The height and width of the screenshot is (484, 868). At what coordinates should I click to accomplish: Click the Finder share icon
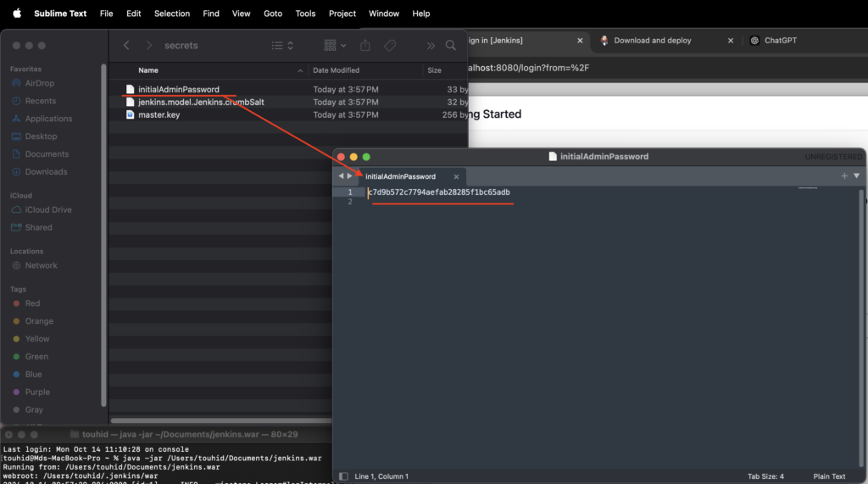tap(365, 46)
